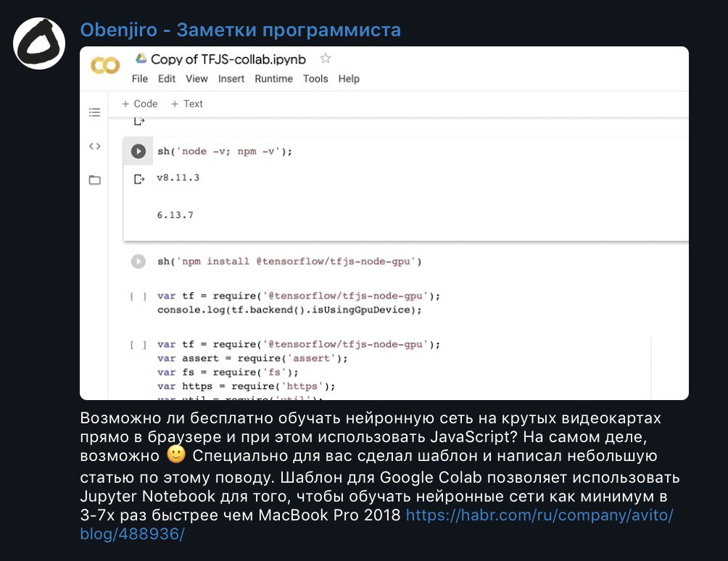Star the notebook with the star icon
The image size is (728, 561).
coord(326,59)
